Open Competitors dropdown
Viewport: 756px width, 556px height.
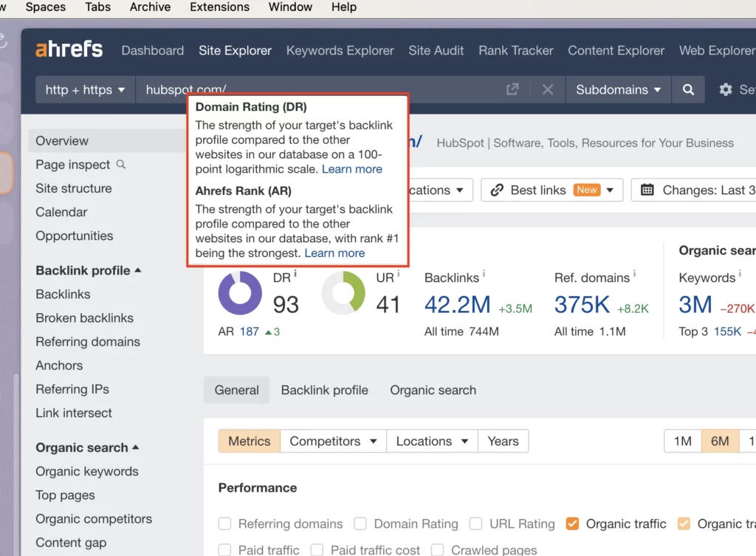(333, 441)
